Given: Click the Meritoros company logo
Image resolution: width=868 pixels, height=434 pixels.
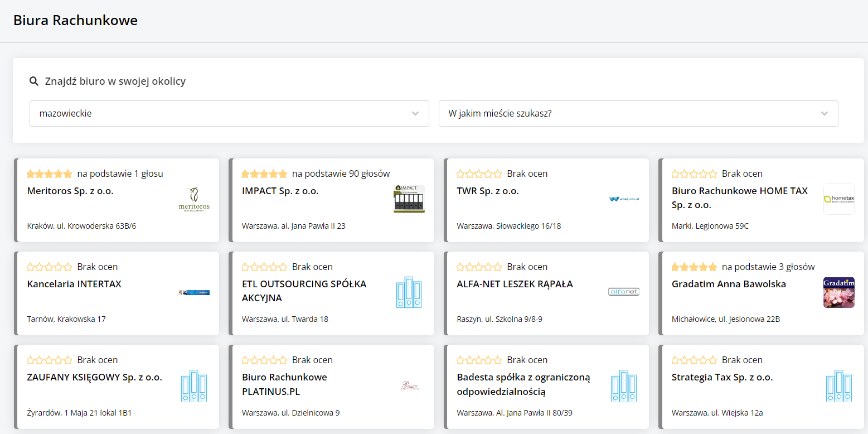Looking at the screenshot, I should tap(194, 200).
